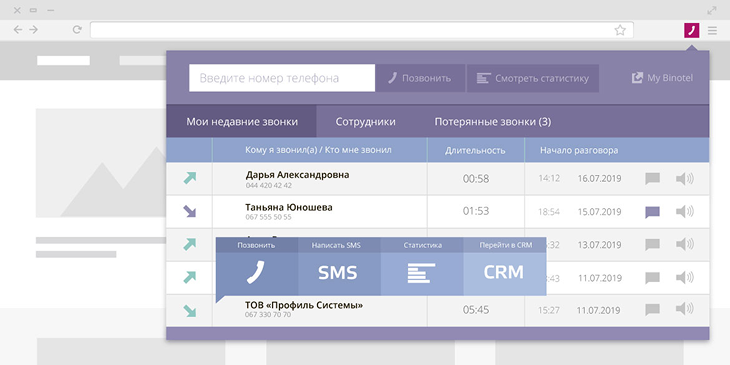Viewport: 730px width, 365px height.
Task: Open comment for 16.07.2019 call
Action: (x=652, y=179)
